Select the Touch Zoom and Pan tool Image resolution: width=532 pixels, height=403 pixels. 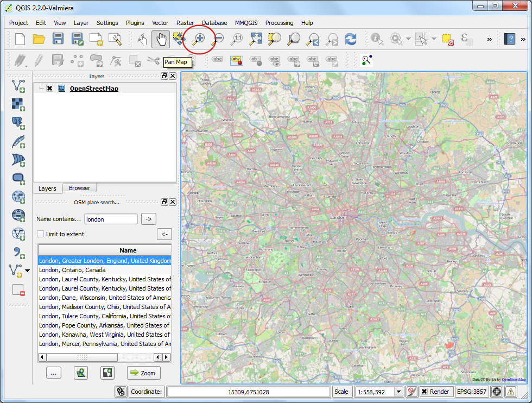point(142,39)
